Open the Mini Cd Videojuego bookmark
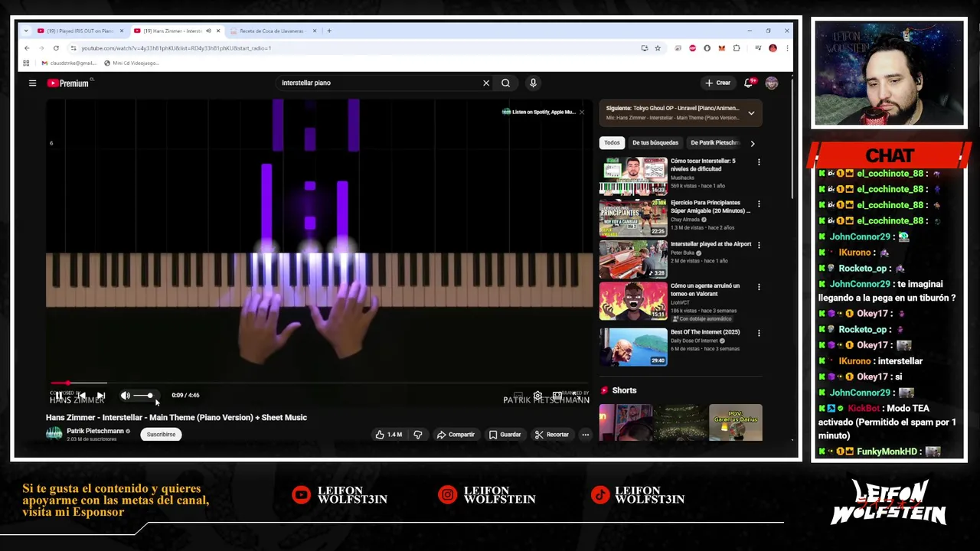Viewport: 980px width, 551px height. point(132,63)
